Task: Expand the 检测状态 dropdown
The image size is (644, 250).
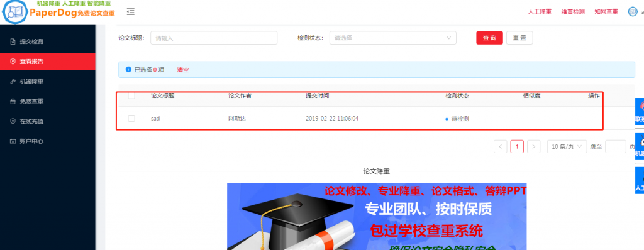Action: pyautogui.click(x=393, y=38)
